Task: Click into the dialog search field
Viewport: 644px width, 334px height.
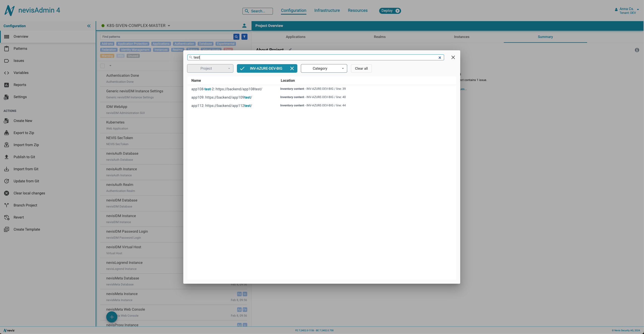Action: (x=315, y=58)
